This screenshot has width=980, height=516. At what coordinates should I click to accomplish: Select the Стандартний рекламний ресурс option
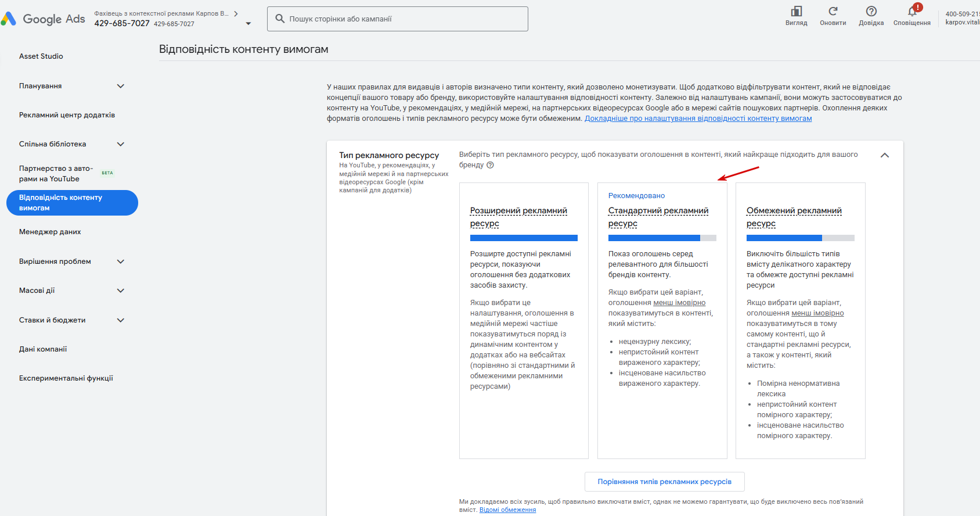[662, 321]
